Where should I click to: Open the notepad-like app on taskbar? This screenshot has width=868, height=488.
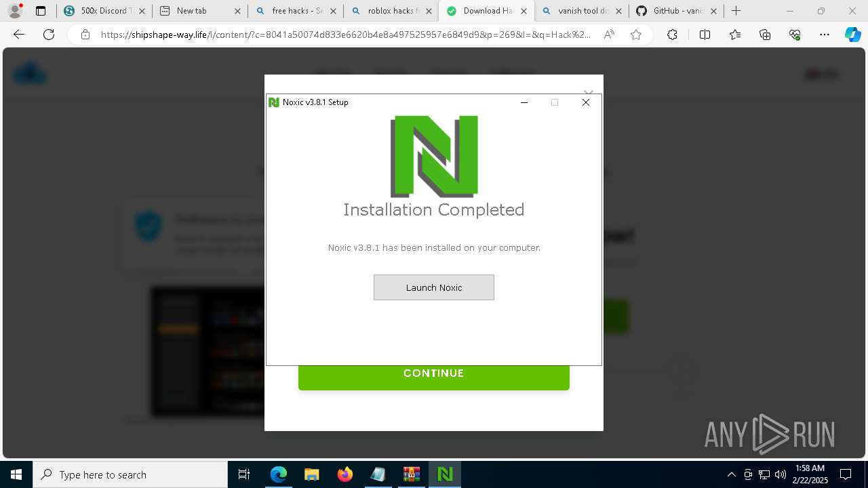tap(378, 474)
